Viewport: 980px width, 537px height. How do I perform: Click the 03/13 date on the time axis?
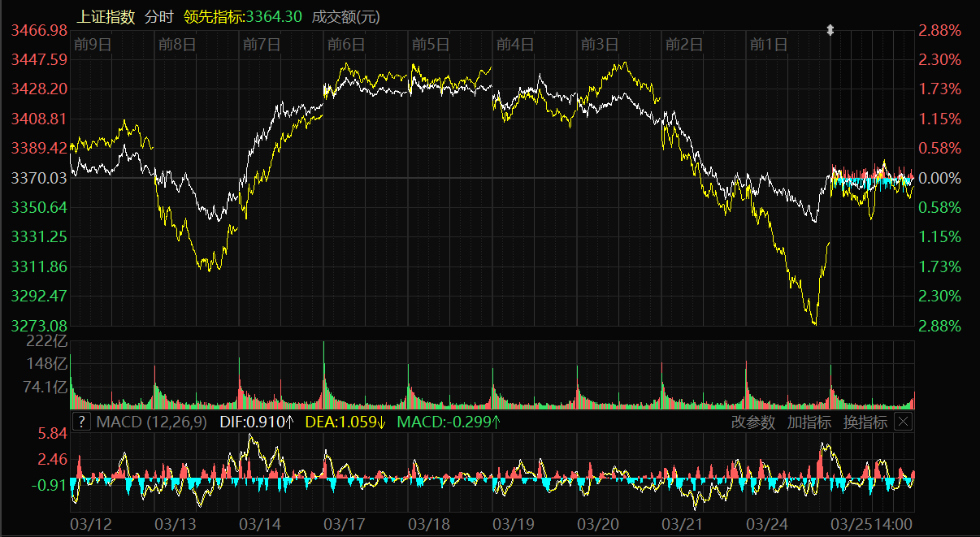point(176,524)
